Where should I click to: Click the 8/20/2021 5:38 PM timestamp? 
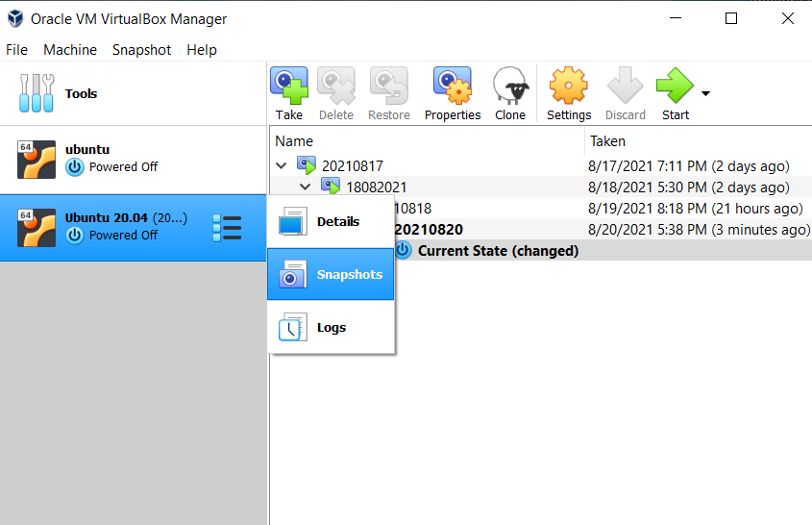click(700, 230)
